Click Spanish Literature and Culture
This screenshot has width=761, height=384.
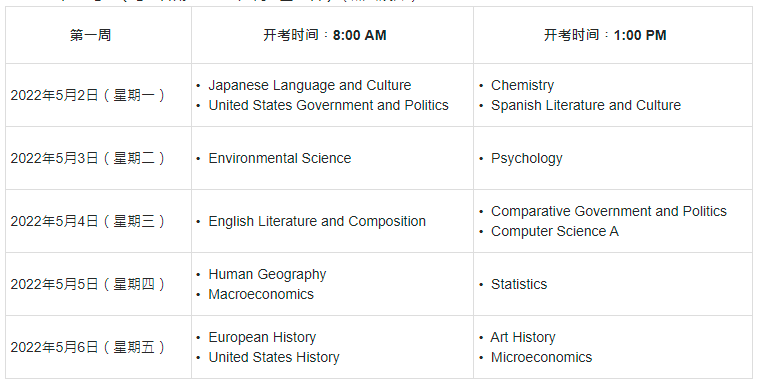point(586,105)
